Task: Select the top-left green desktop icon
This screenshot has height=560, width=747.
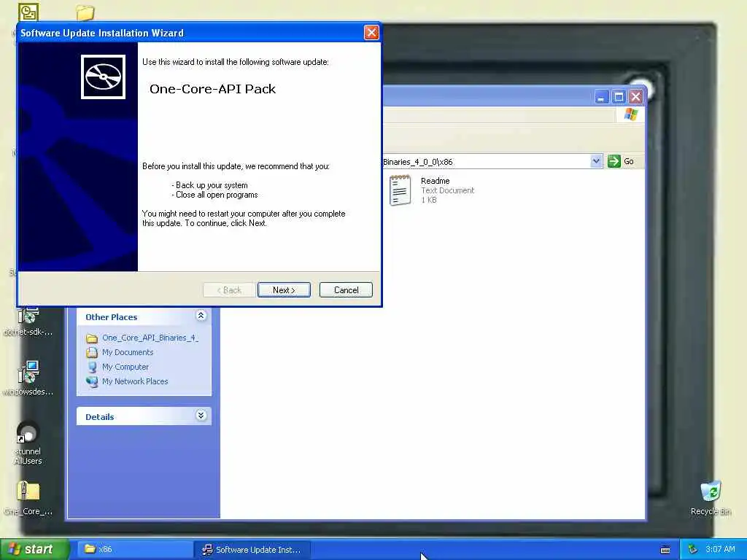Action: pyautogui.click(x=28, y=12)
